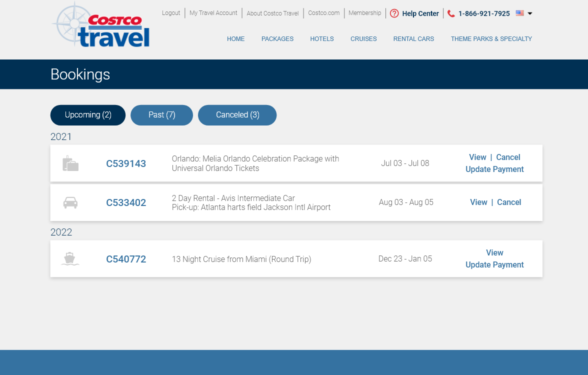Viewport: 588px width, 375px height.
Task: Open the HOTELS menu item
Action: [x=322, y=39]
